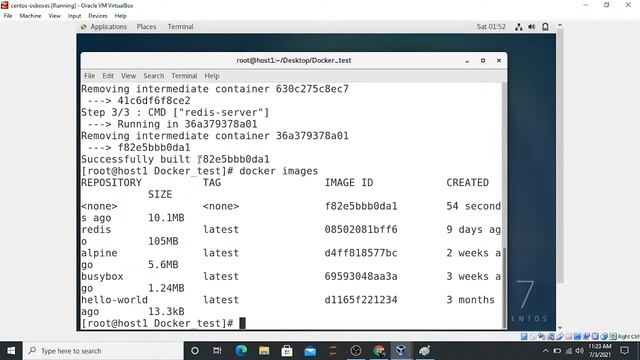Screen dimensions: 640x360
Task: Open the Places menu in CentOS
Action: (x=146, y=27)
